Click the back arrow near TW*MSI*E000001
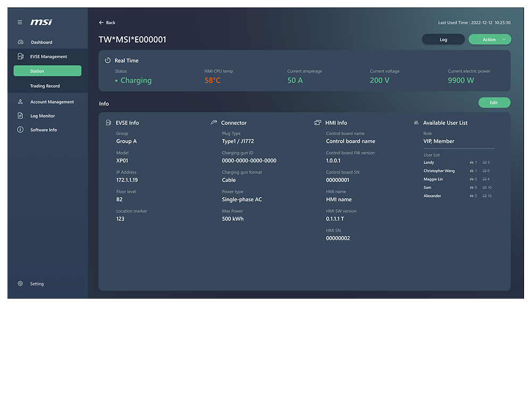Screen dimensions: 532x411 (100, 22)
